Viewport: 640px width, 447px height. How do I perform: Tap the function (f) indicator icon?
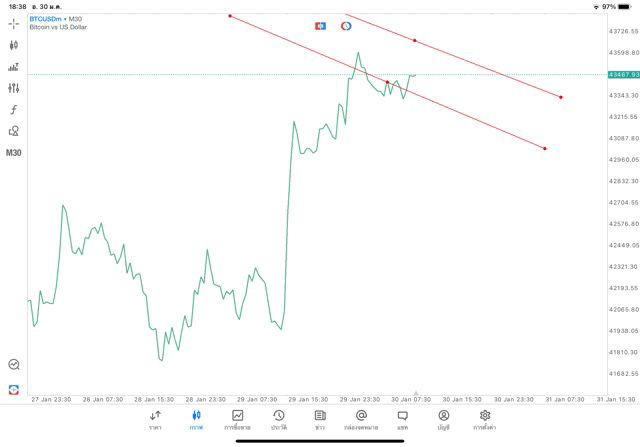click(x=14, y=109)
